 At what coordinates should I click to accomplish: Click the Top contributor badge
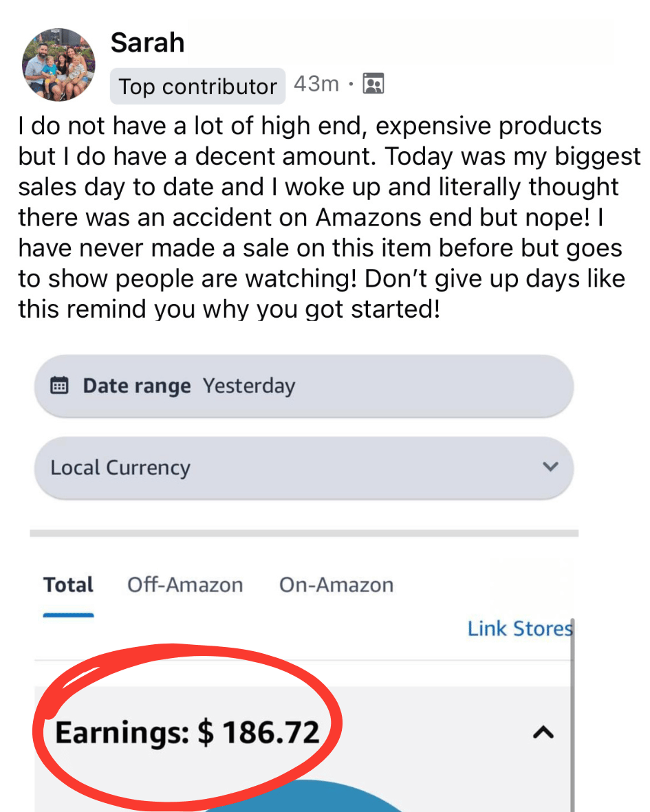pyautogui.click(x=197, y=87)
